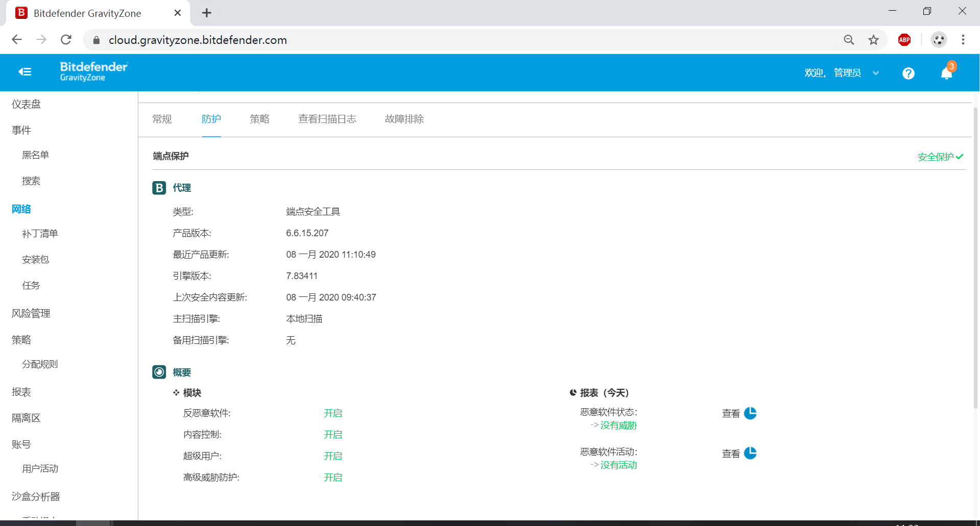Click the 内容控制 开启 status
Screen dimensions: 980x526
tap(333, 435)
